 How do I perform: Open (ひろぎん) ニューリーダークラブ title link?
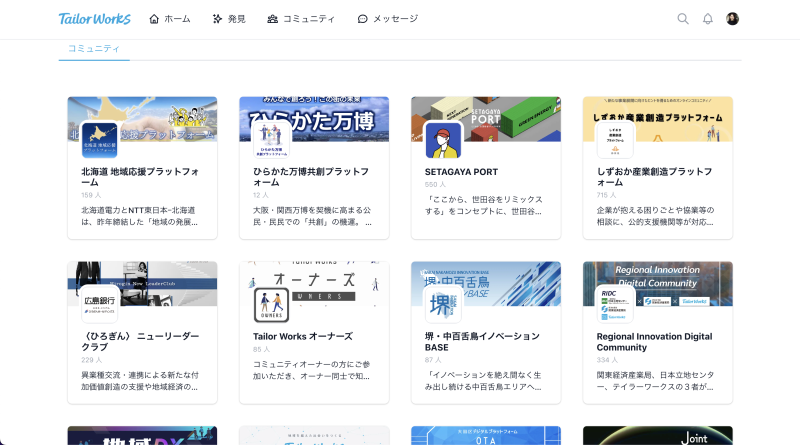[x=140, y=341]
